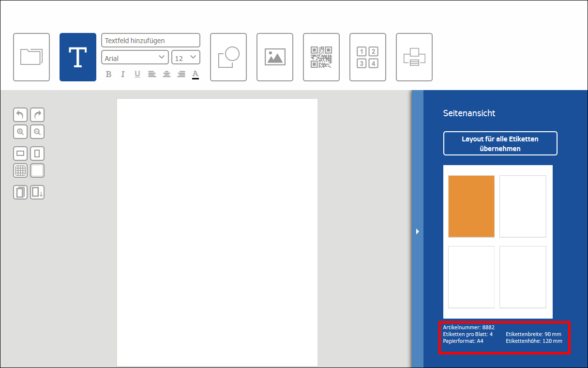Toggle italic text formatting

click(x=122, y=74)
